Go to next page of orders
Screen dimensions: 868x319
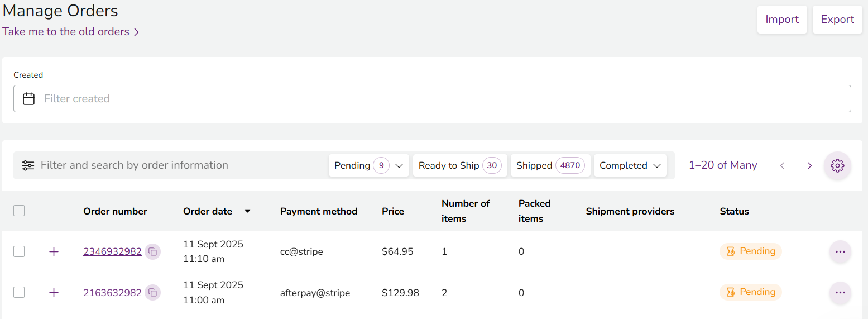pyautogui.click(x=809, y=165)
